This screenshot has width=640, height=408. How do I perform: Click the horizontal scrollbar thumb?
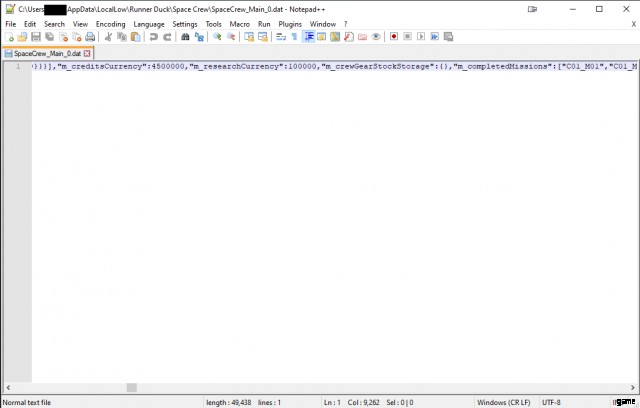click(131, 388)
